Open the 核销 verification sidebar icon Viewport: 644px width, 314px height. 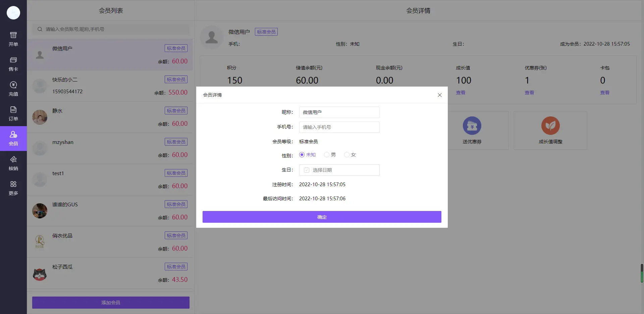(13, 163)
